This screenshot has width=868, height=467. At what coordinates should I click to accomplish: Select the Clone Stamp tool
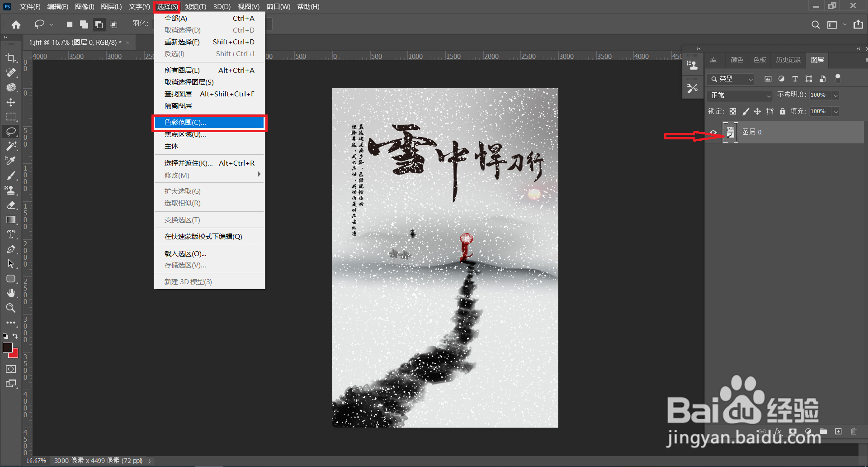[11, 190]
